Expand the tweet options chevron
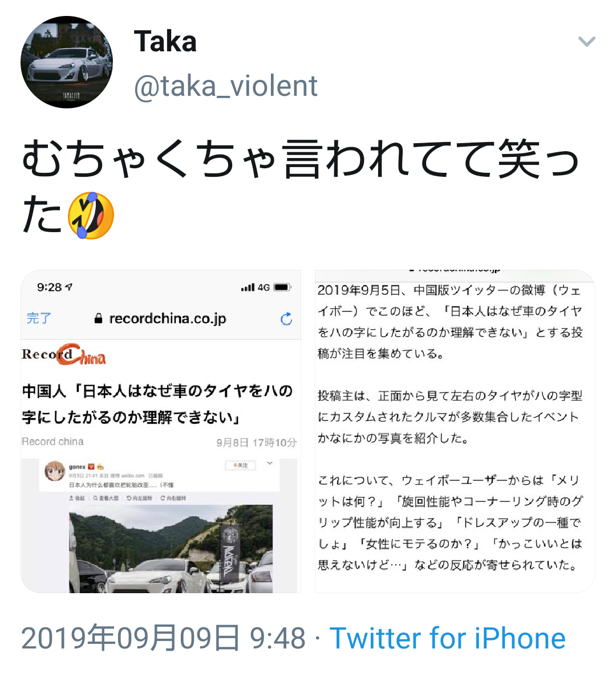616x677 pixels. [587, 42]
